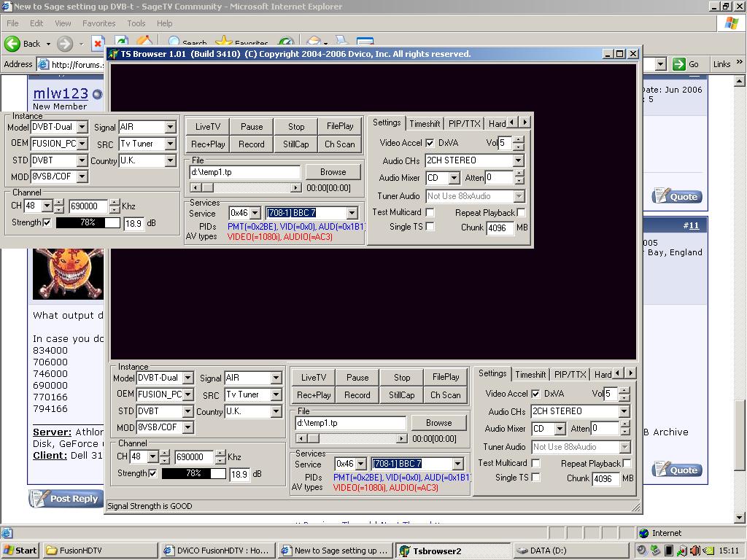The image size is (747, 560).
Task: Click the TS Browser title bar icon
Action: (x=113, y=54)
